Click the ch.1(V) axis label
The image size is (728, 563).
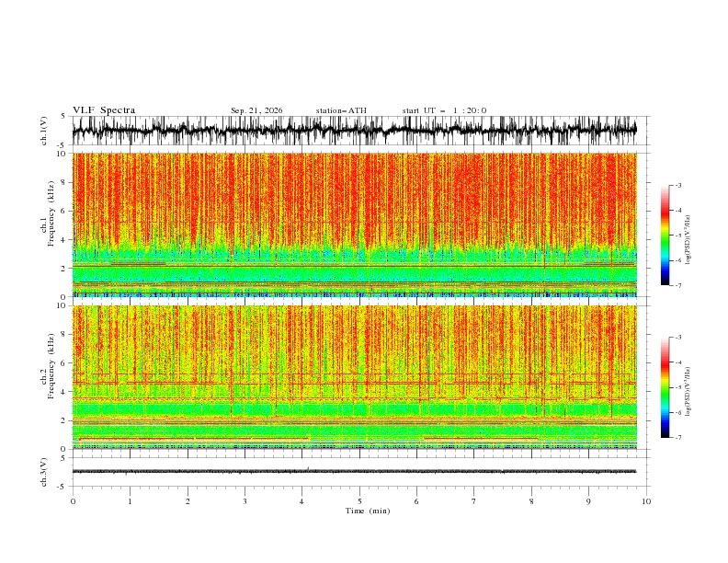[x=44, y=131]
